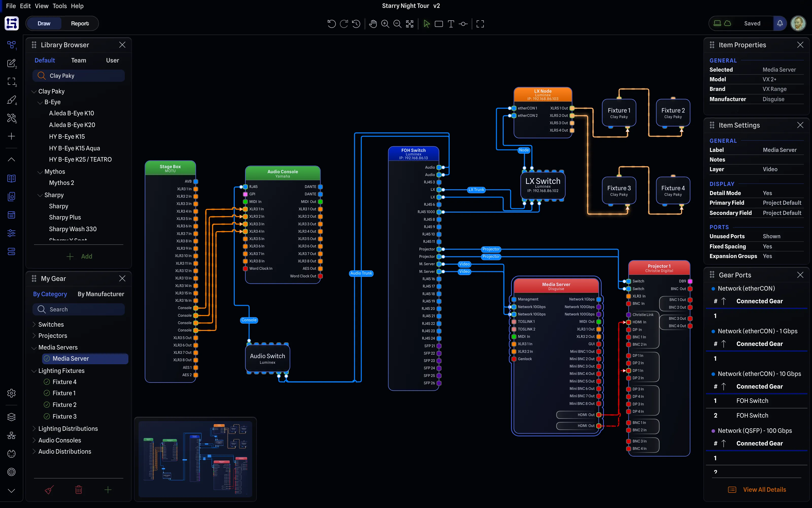The width and height of the screenshot is (812, 508).
Task: Expand the Projectors category
Action: pos(34,336)
